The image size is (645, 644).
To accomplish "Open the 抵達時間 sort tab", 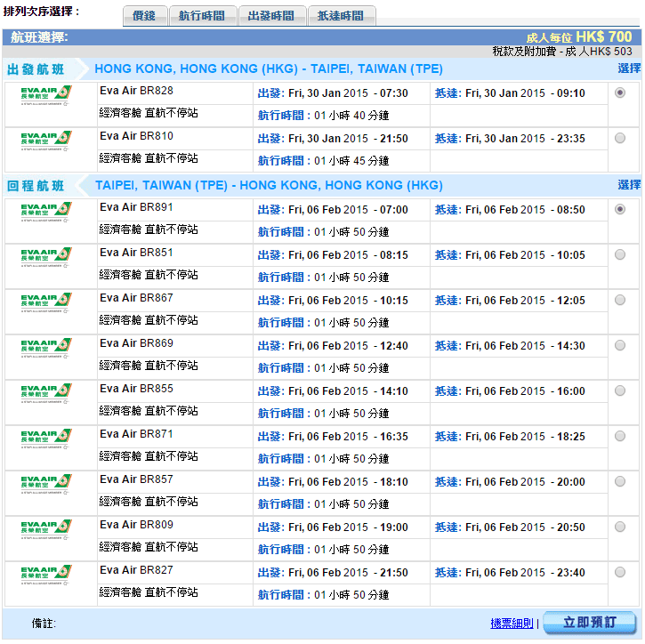I will (341, 16).
